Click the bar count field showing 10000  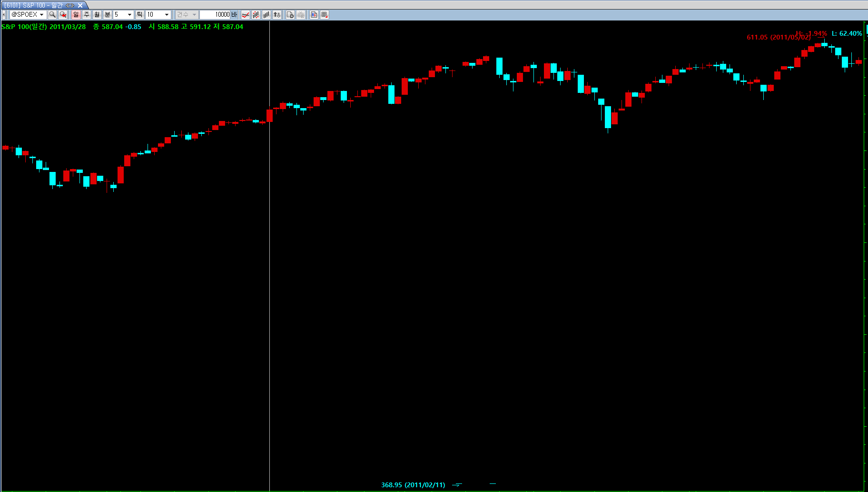[x=216, y=15]
